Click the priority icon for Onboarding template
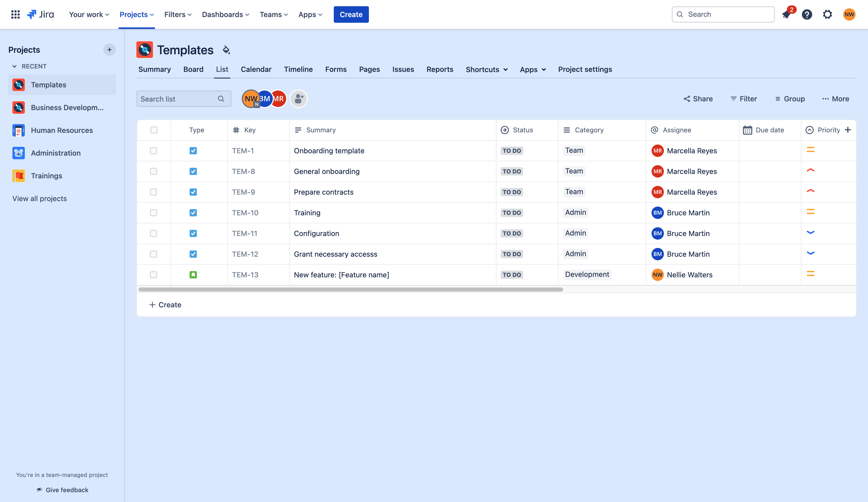868x502 pixels. coord(810,150)
